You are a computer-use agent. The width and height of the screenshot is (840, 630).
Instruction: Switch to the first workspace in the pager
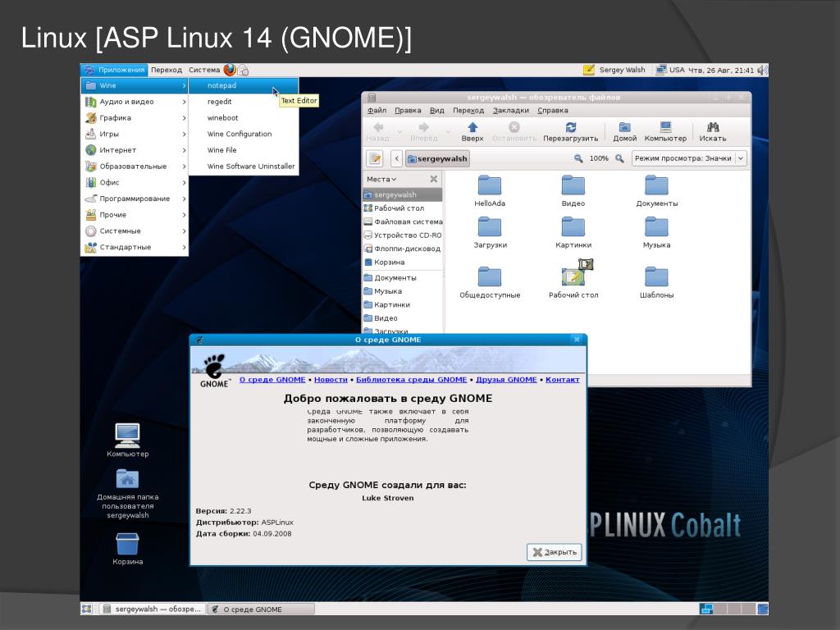point(706,609)
